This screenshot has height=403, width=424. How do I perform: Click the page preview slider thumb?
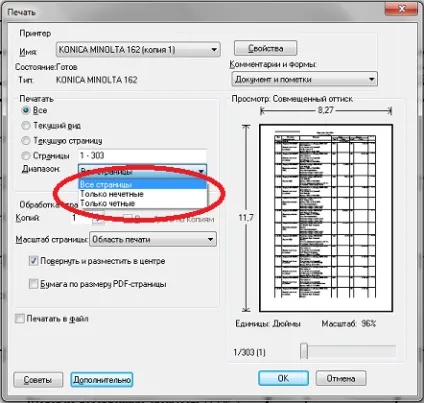(304, 351)
